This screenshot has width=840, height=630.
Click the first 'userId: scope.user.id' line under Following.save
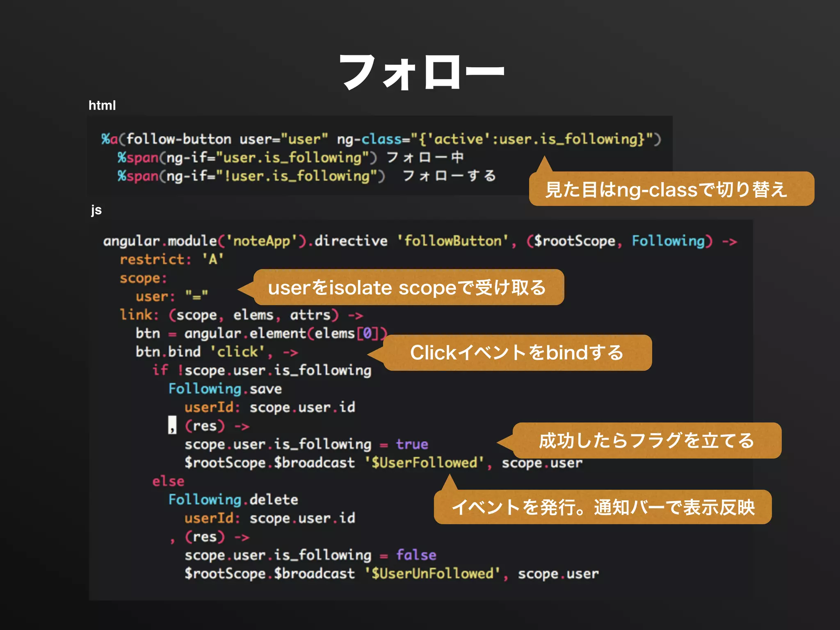tap(269, 407)
